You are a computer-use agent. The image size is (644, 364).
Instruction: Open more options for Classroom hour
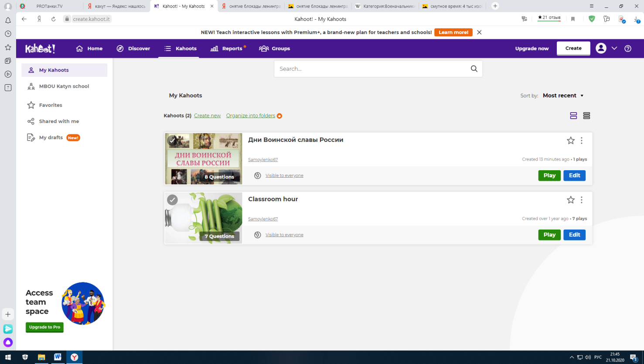click(582, 200)
